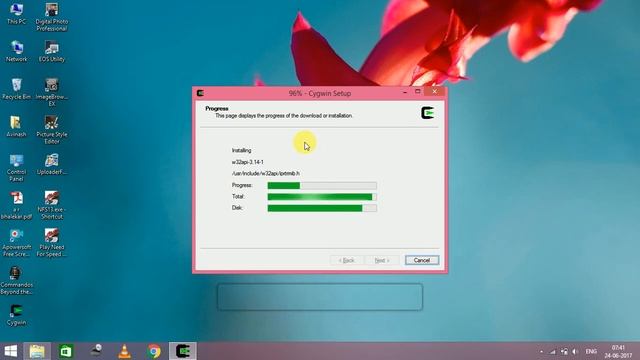Open the clock and date in taskbar

[x=618, y=351]
